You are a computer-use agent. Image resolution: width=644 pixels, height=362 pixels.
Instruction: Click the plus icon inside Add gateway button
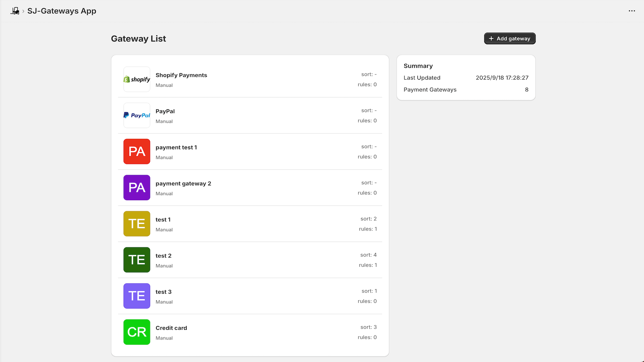[x=491, y=38]
